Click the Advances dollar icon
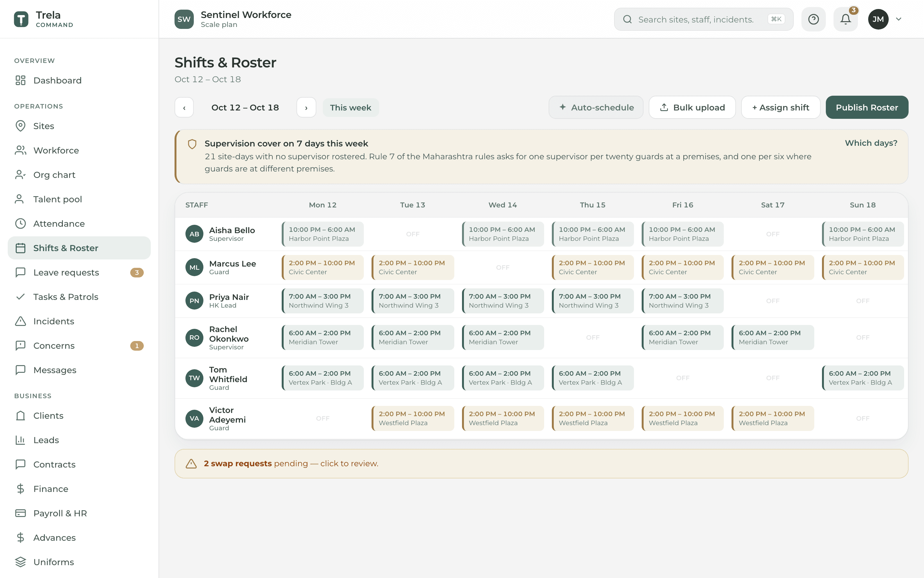This screenshot has width=924, height=578. pyautogui.click(x=20, y=538)
